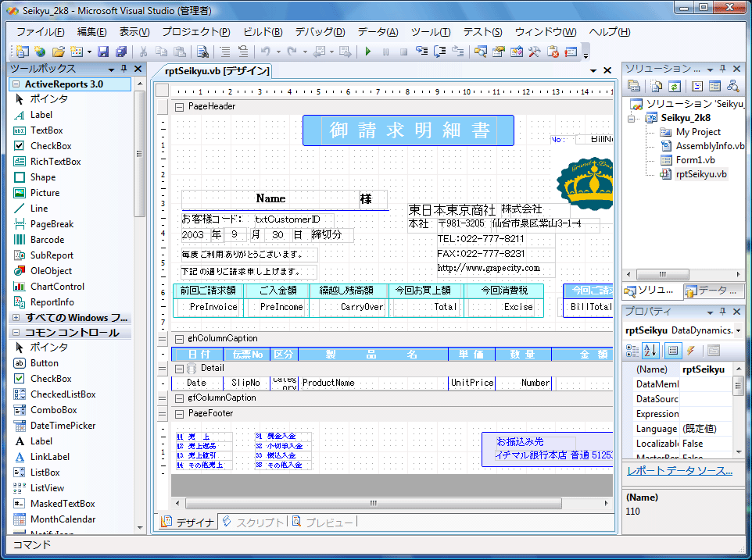This screenshot has height=560, width=752.
Task: Toggle auto-hide pin on the Properties window
Action: coord(723,312)
